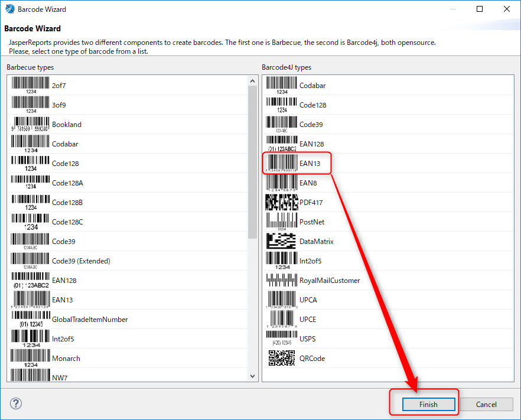Image resolution: width=521 pixels, height=420 pixels.
Task: Select the Monarch barcode type
Action: coord(66,358)
